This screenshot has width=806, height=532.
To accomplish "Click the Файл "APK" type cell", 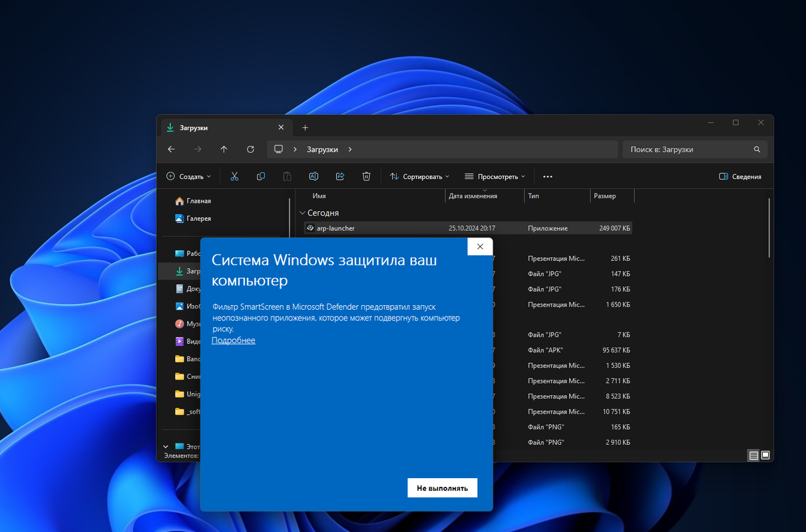I will pos(545,350).
